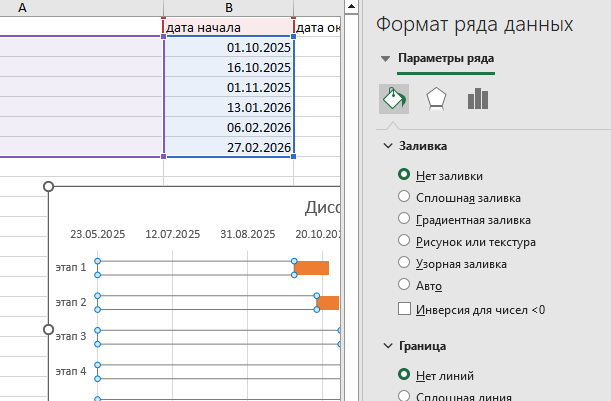The width and height of the screenshot is (611, 401).
Task: Open the Series Options bar chart tab
Action: click(x=478, y=99)
